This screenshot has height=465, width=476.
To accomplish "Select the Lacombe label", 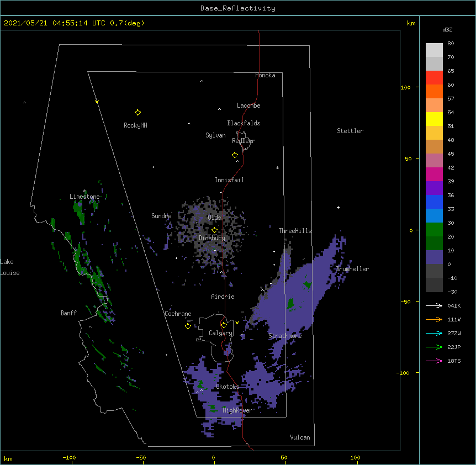I will [x=248, y=105].
